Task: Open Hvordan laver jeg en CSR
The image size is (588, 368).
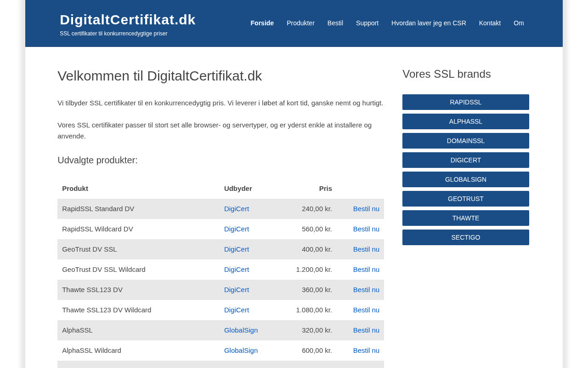Action: [x=428, y=23]
